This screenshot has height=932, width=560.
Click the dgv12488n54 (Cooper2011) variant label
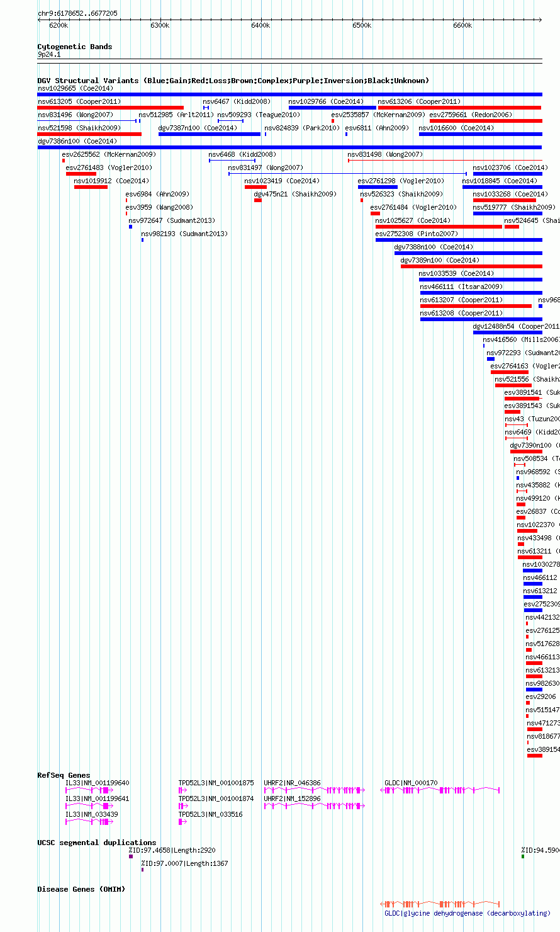point(516,326)
